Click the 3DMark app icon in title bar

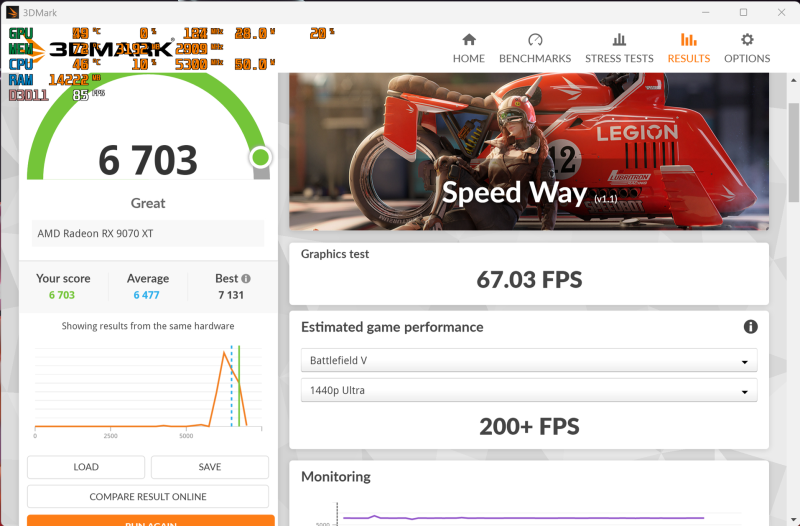[x=12, y=12]
